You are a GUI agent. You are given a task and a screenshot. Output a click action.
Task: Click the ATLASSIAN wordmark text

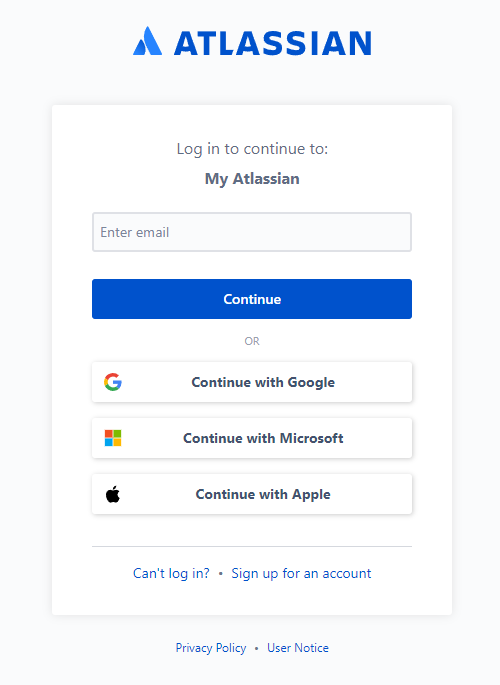(273, 43)
